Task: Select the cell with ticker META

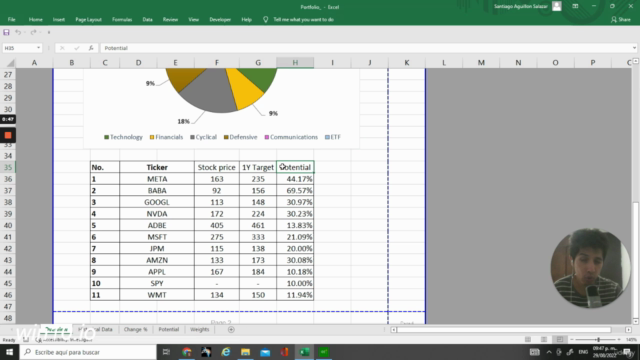Action: pyautogui.click(x=157, y=179)
